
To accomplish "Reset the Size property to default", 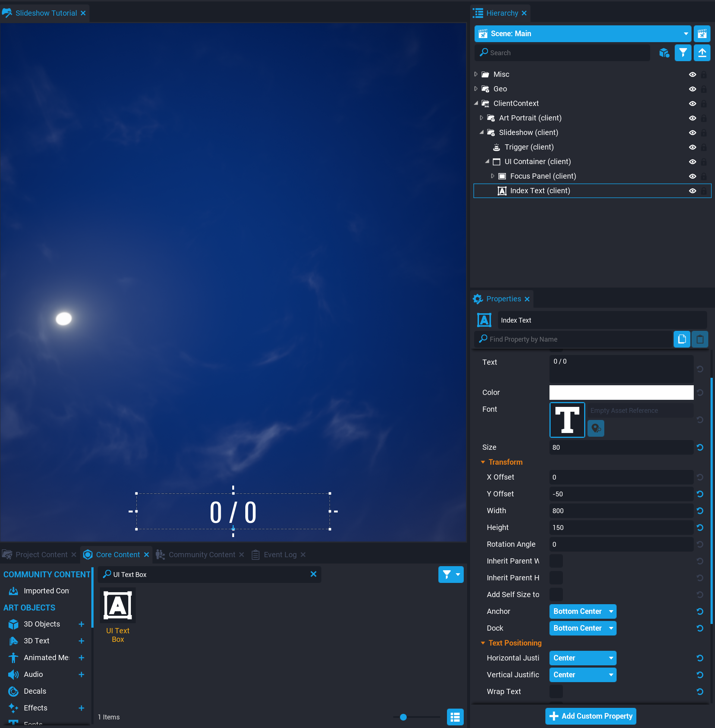I will click(700, 448).
